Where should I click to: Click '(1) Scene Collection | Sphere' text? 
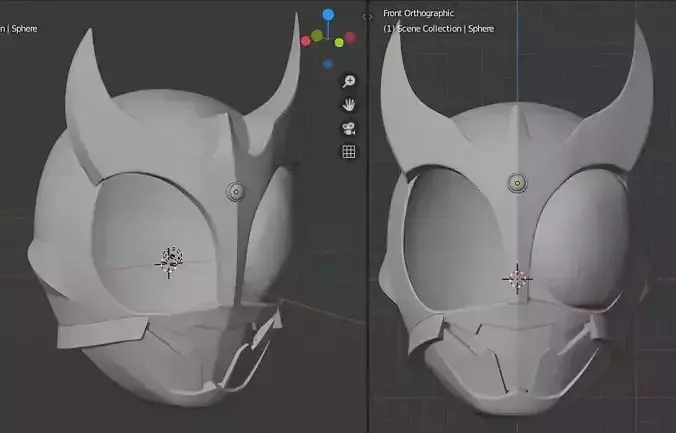click(x=438, y=29)
